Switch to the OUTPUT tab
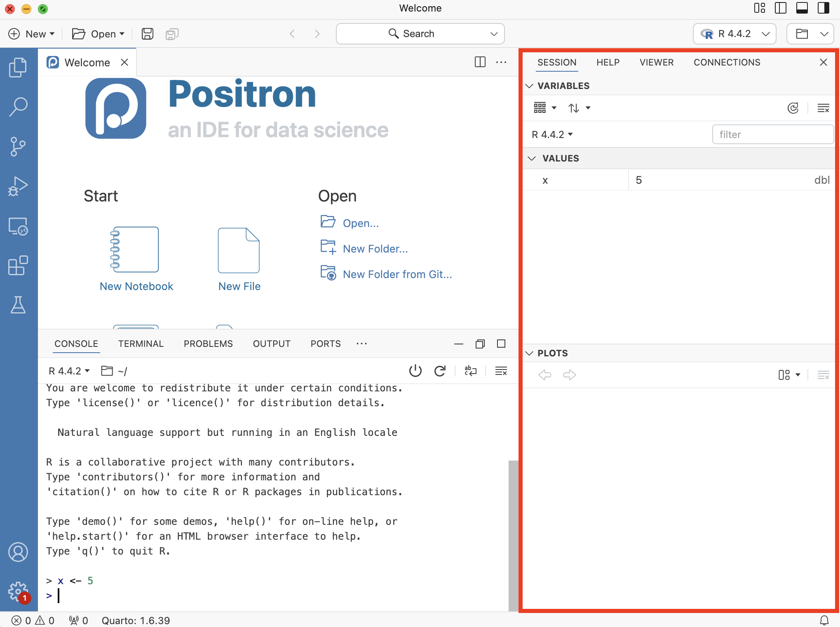This screenshot has width=840, height=627. click(x=272, y=344)
